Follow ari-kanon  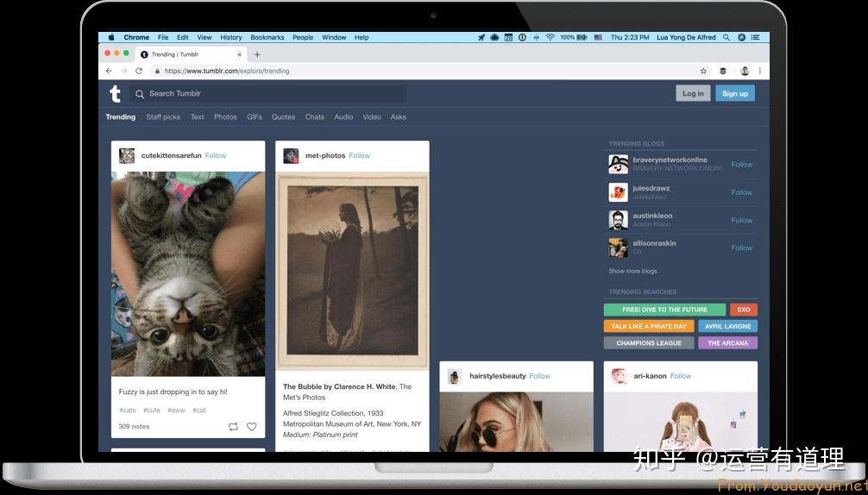pos(681,375)
